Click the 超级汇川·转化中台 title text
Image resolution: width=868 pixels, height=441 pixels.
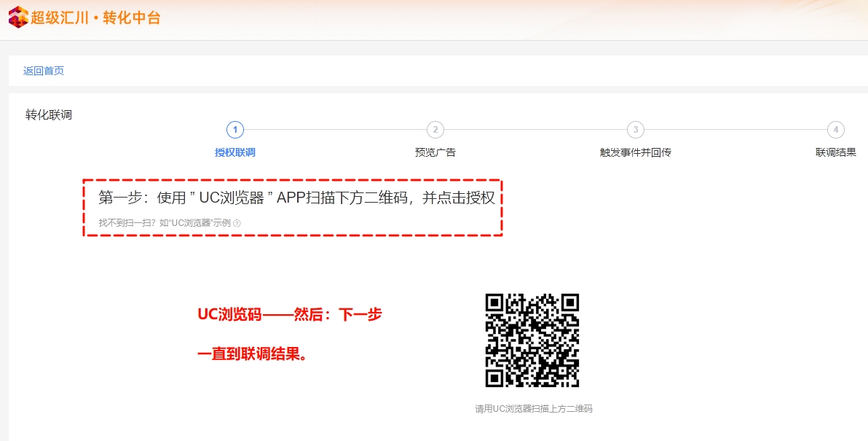pos(95,17)
